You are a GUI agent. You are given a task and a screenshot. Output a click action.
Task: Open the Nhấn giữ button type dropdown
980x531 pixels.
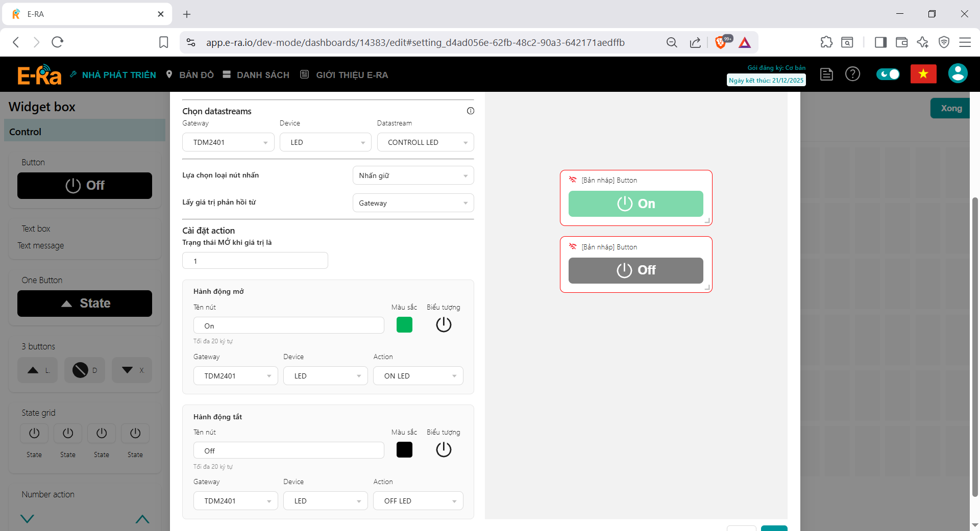[x=413, y=175]
